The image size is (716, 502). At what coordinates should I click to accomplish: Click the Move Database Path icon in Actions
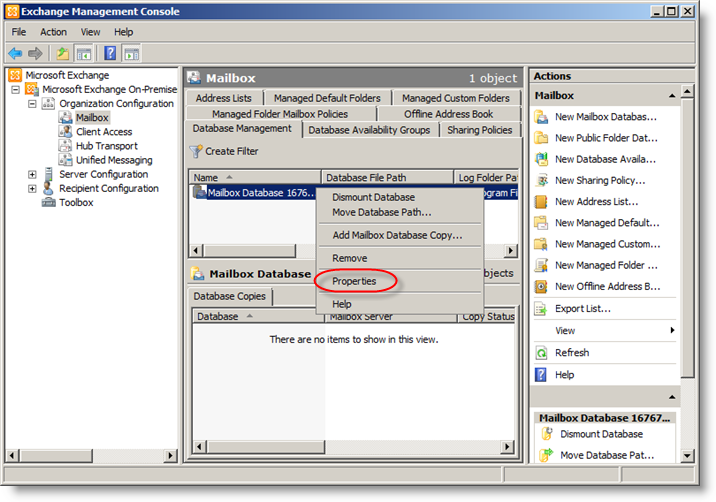(547, 455)
